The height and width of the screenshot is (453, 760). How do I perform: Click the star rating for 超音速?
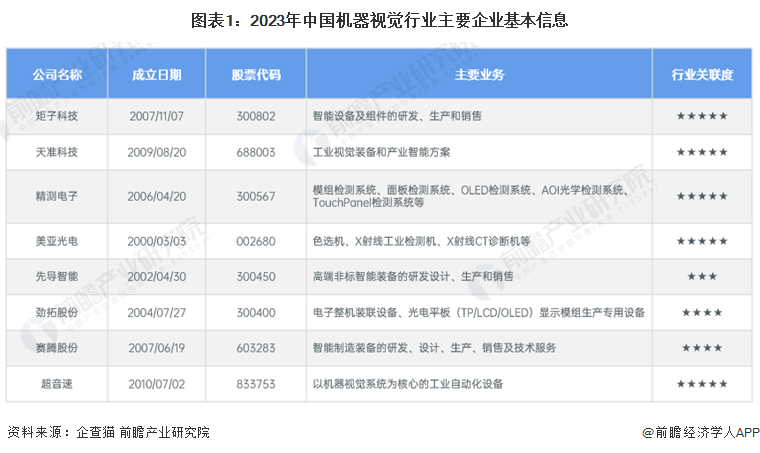coord(702,384)
